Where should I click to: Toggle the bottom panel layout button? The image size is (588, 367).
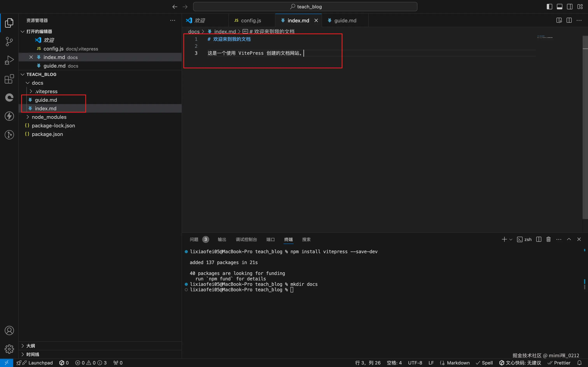coord(560,7)
